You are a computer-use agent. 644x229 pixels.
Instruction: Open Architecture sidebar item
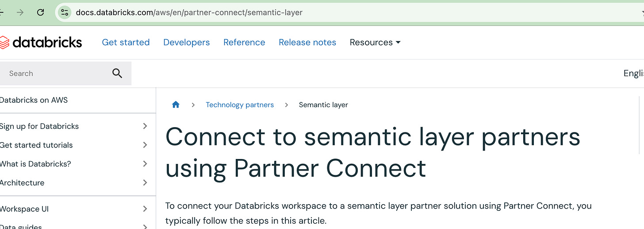[22, 182]
